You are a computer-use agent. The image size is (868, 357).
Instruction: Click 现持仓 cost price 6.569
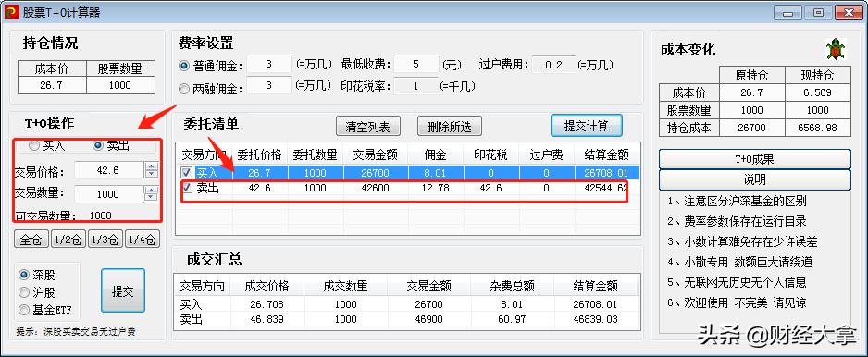pyautogui.click(x=817, y=92)
